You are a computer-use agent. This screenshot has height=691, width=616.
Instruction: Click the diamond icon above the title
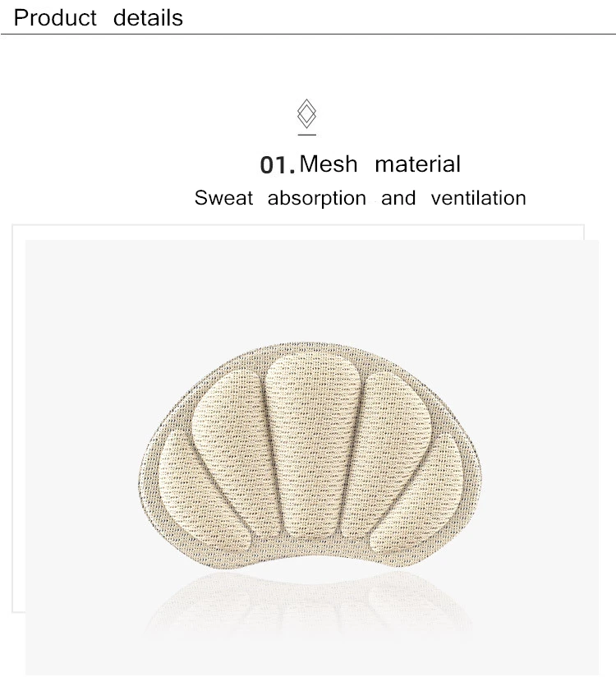coord(306,113)
